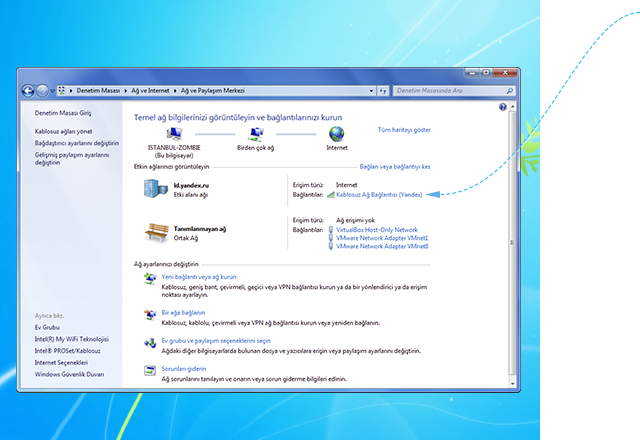
Task: Click Tüm haritayı göster link
Action: 404,130
